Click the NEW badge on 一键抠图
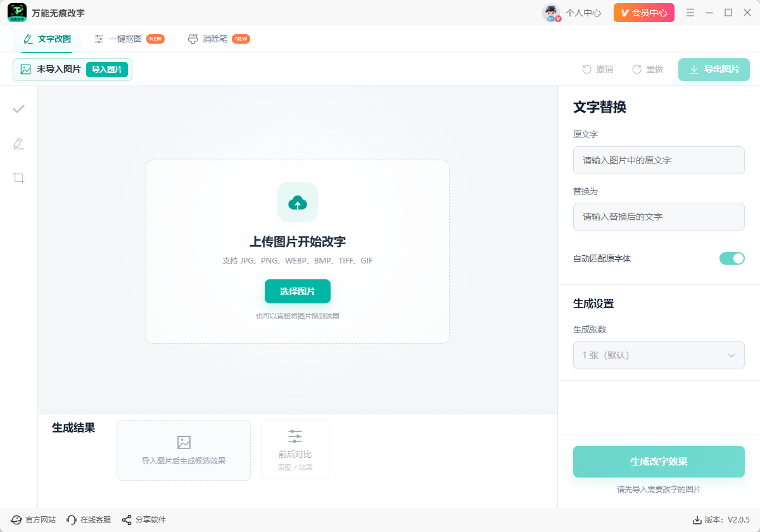The height and width of the screenshot is (532, 760). 155,39
